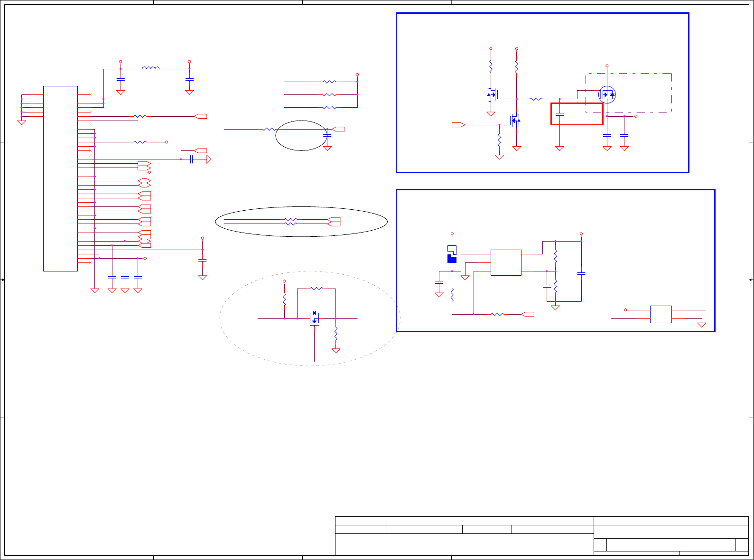The height and width of the screenshot is (560, 754).
Task: Select the filled blue jumper component
Action: (x=452, y=259)
